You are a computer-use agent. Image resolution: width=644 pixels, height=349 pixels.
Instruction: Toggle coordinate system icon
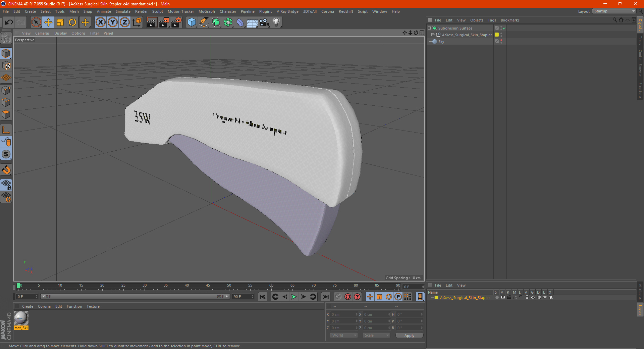(x=137, y=22)
